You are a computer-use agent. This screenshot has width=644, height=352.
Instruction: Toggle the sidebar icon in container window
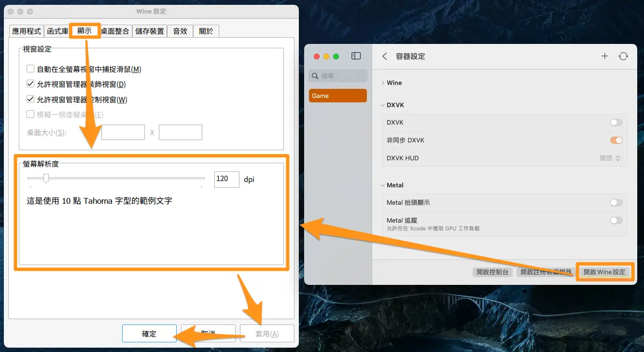tap(356, 56)
